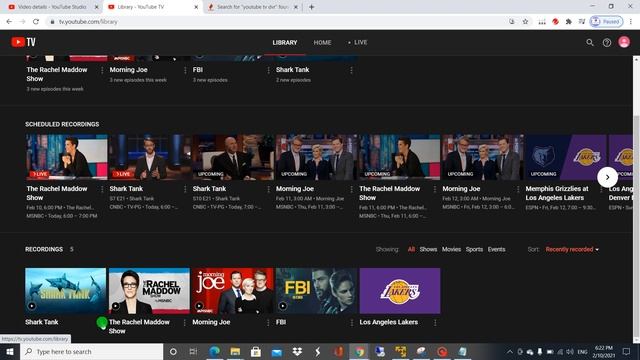Open options for scheduled Shark Tank S7 E21
Viewport: 640px width, 360px height.
(185, 189)
